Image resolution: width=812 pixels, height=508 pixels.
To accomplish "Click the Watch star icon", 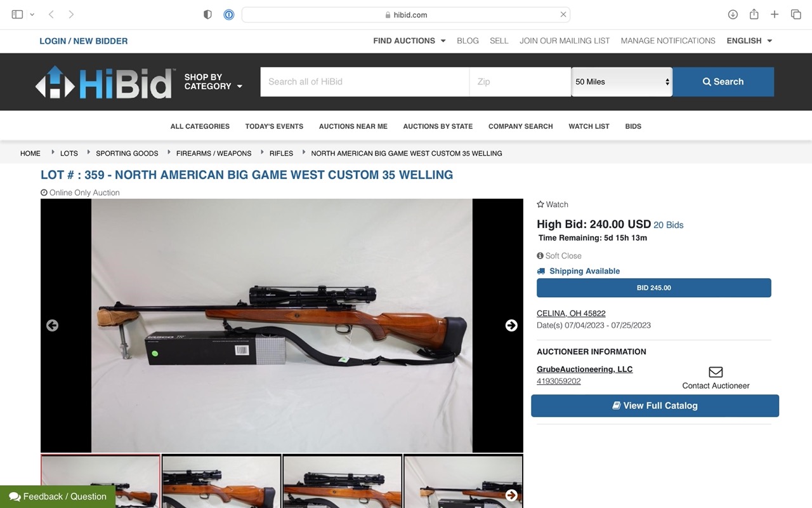I will (x=540, y=204).
